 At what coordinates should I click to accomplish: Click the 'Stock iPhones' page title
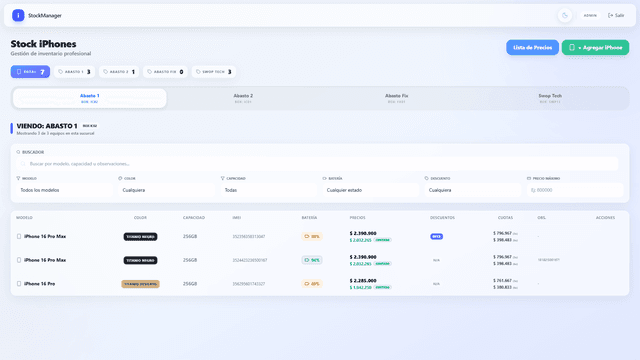click(x=43, y=44)
